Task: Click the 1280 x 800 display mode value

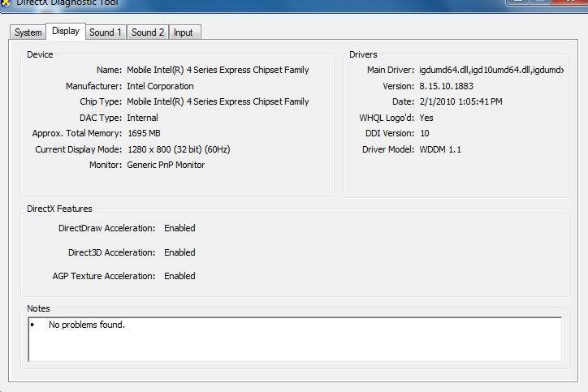Action: tap(178, 149)
